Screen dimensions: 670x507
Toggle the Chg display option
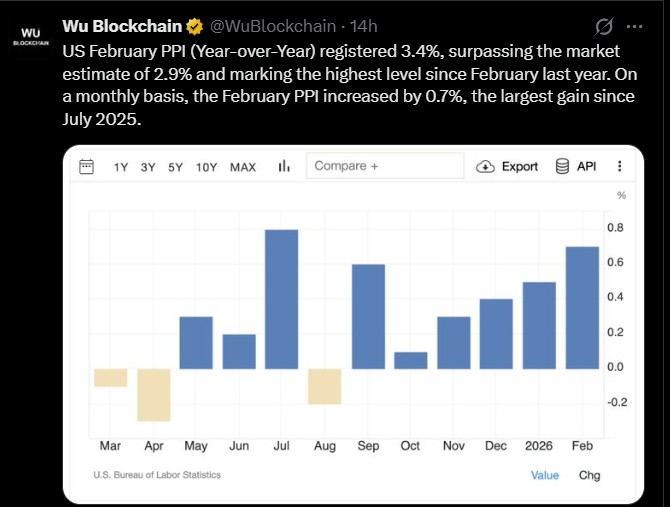[x=590, y=475]
